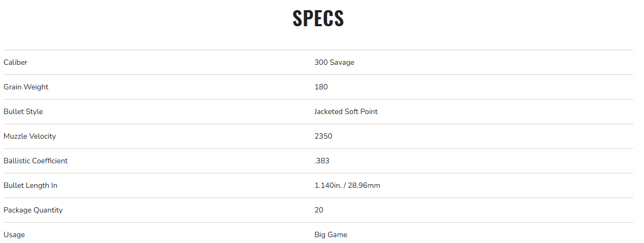The height and width of the screenshot is (243, 644).
Task: Click the Caliber label
Action: tap(16, 63)
